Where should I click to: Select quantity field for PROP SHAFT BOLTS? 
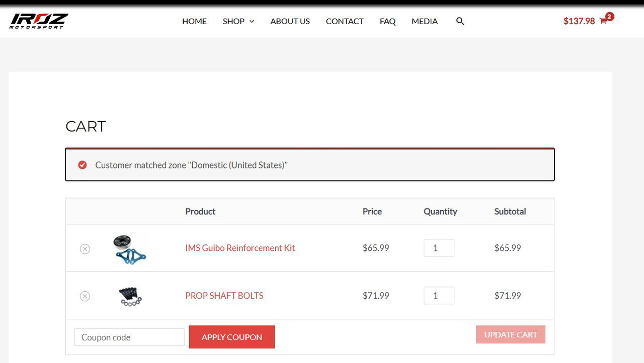(439, 296)
